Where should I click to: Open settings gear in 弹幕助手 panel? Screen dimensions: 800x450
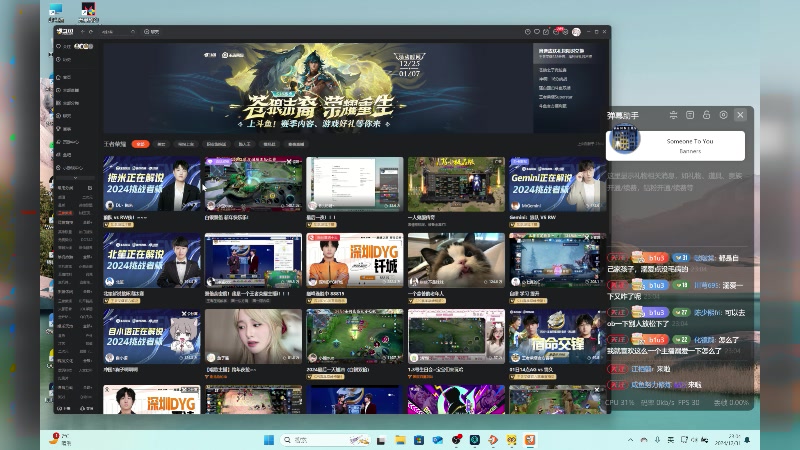click(x=723, y=115)
